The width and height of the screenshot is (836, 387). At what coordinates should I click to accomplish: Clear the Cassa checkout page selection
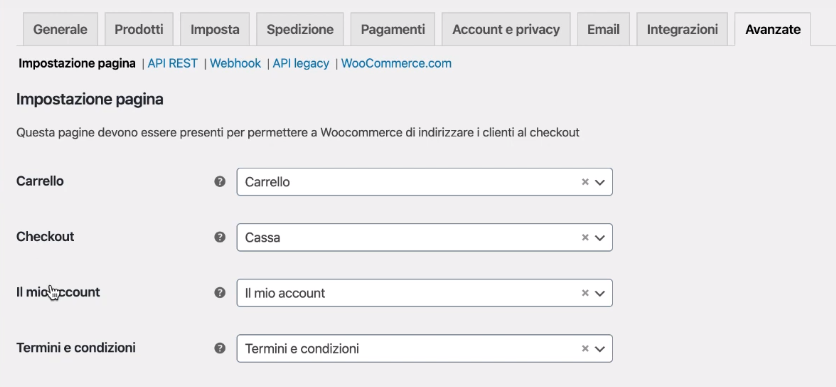pos(585,237)
